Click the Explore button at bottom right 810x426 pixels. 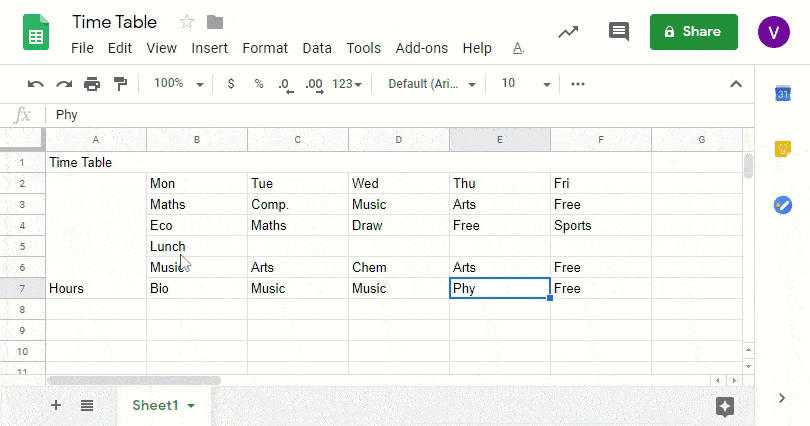(x=725, y=406)
